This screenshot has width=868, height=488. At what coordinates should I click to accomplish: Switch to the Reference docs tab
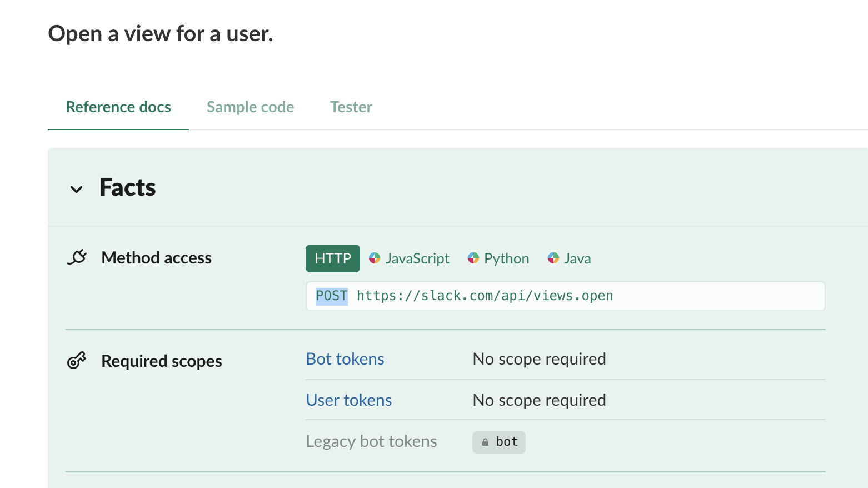118,107
